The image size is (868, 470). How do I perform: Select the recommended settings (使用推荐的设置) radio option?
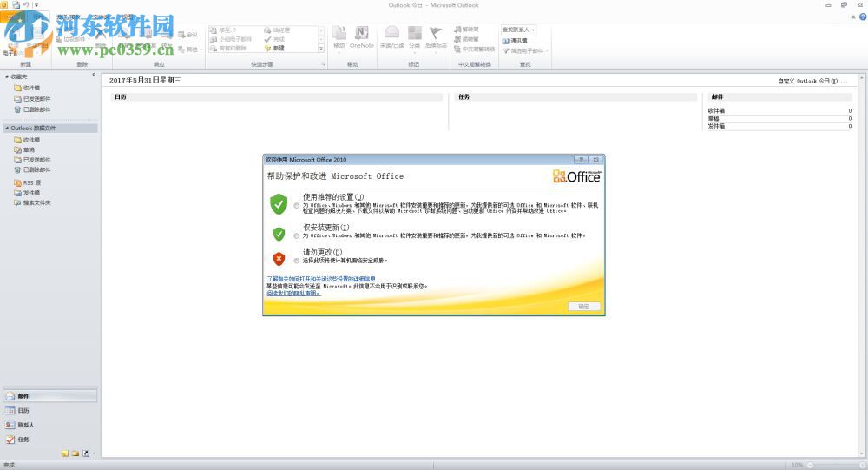tap(297, 206)
